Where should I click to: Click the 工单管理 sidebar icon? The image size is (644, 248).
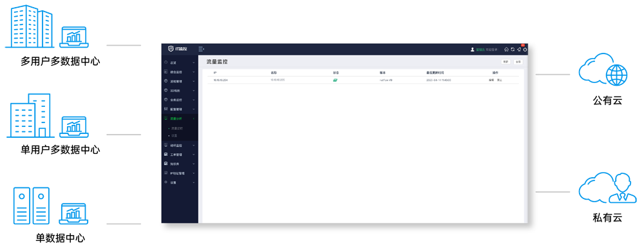(166, 155)
